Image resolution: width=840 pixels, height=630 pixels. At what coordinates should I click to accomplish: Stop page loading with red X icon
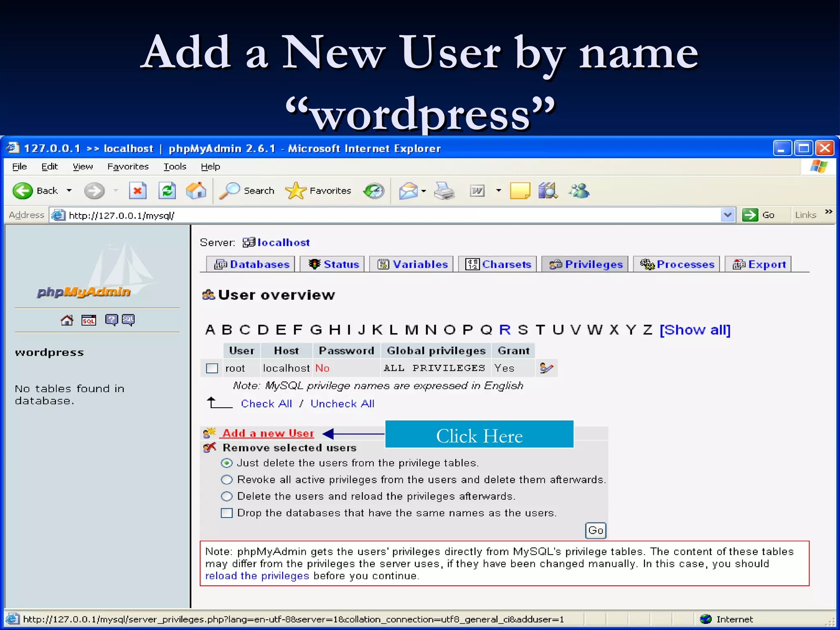[137, 191]
